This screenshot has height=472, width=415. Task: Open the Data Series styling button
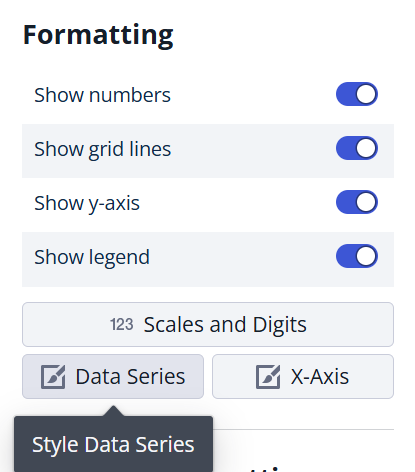pos(113,376)
